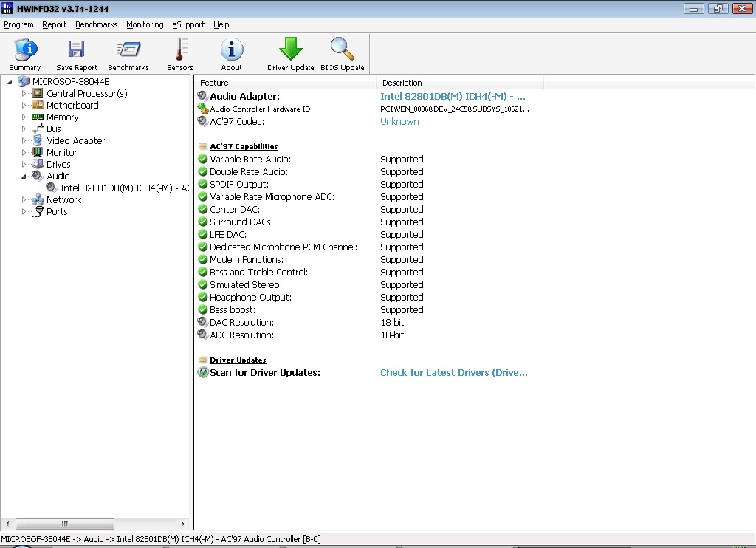
Task: Expand the Central Processor(s) node
Action: 24,94
